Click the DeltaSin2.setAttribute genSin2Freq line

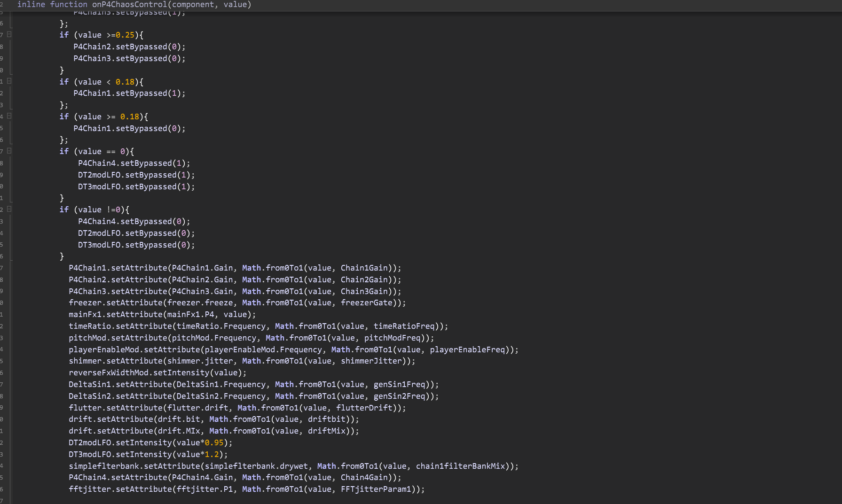click(254, 396)
